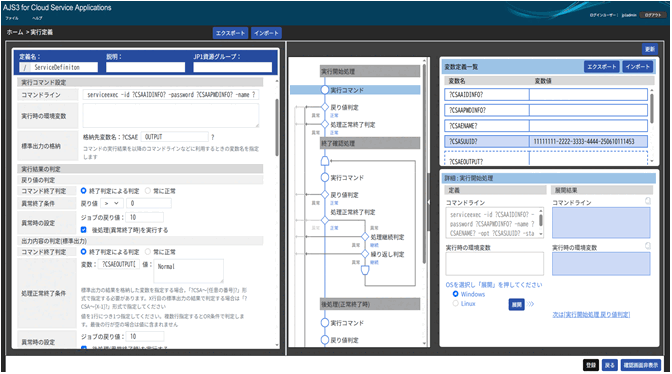Select variable row ?CSAEOUTPUT?

[546, 158]
